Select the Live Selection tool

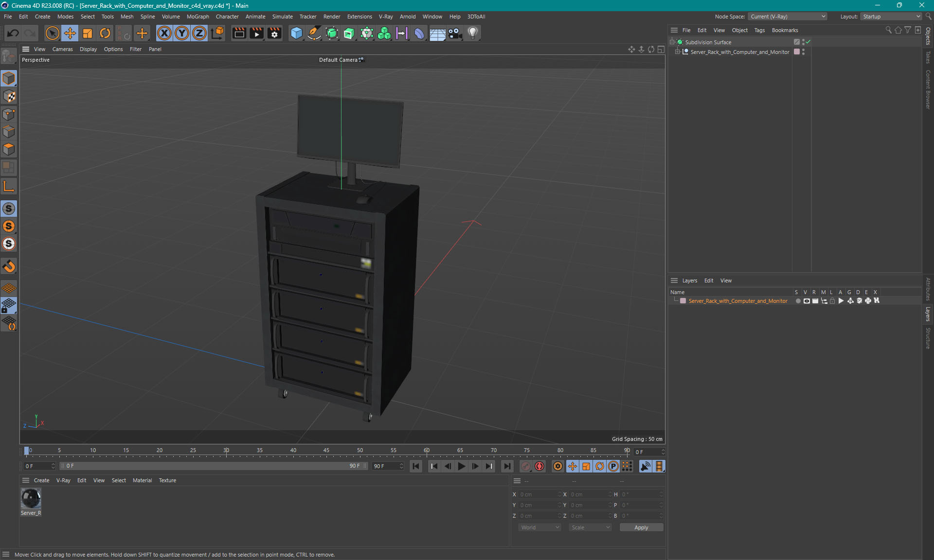click(52, 33)
